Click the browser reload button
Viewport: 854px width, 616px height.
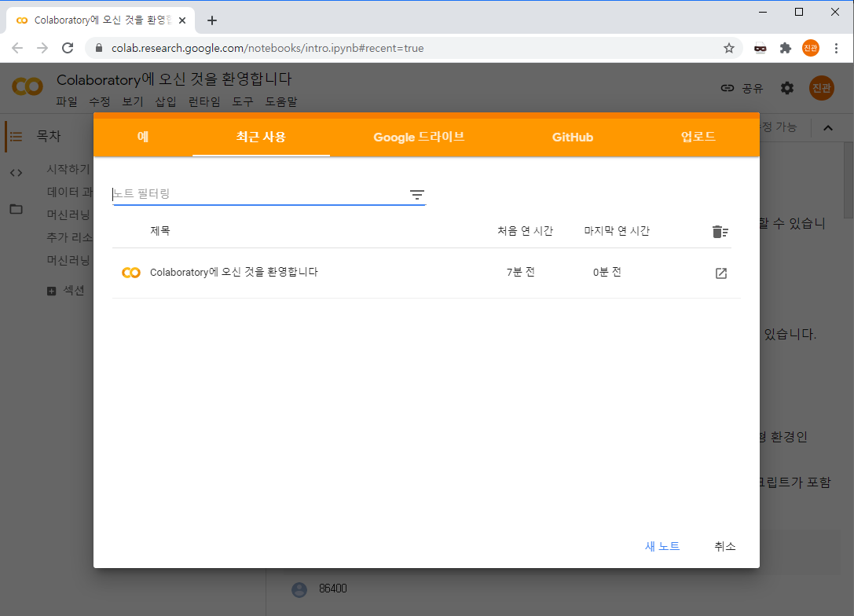point(68,48)
